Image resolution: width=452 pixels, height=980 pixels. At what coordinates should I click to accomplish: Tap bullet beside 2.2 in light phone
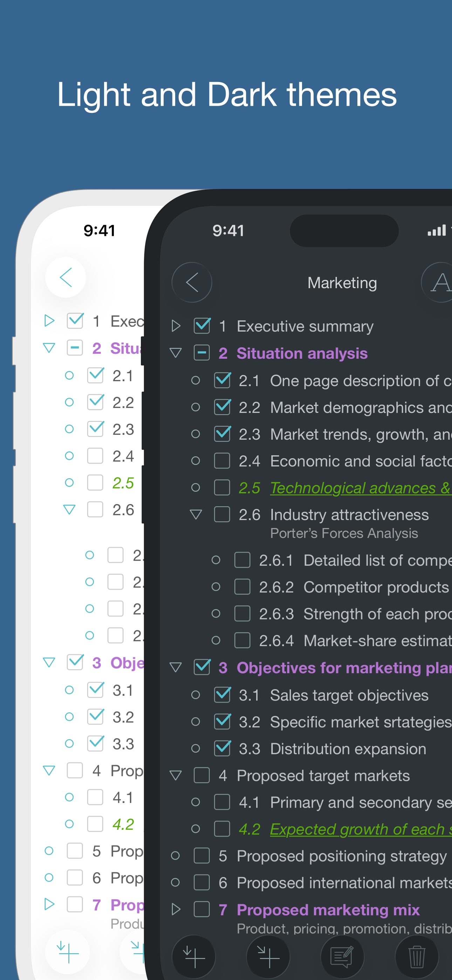69,402
